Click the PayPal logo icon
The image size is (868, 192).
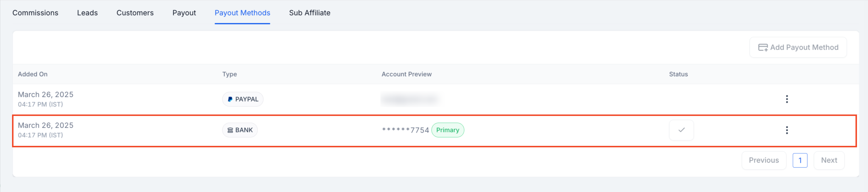click(x=230, y=99)
